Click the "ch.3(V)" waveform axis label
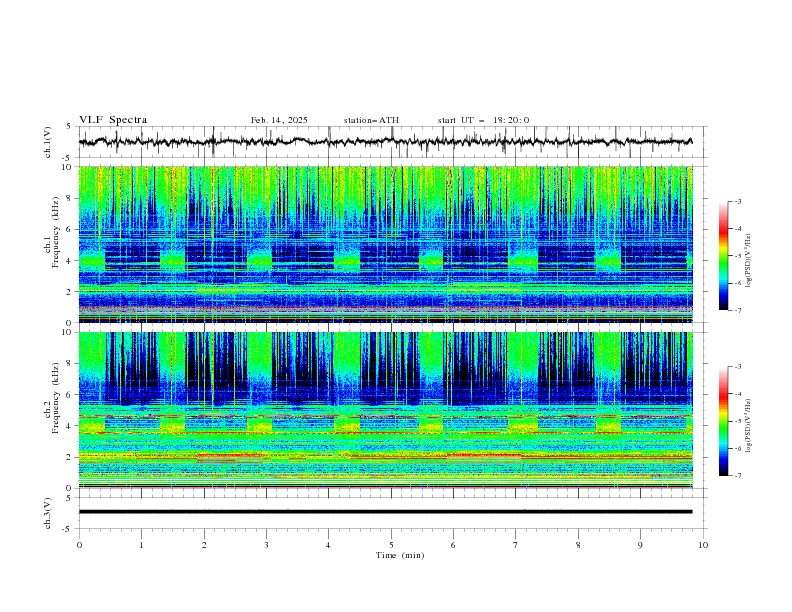This screenshot has width=792, height=612. pyautogui.click(x=48, y=513)
